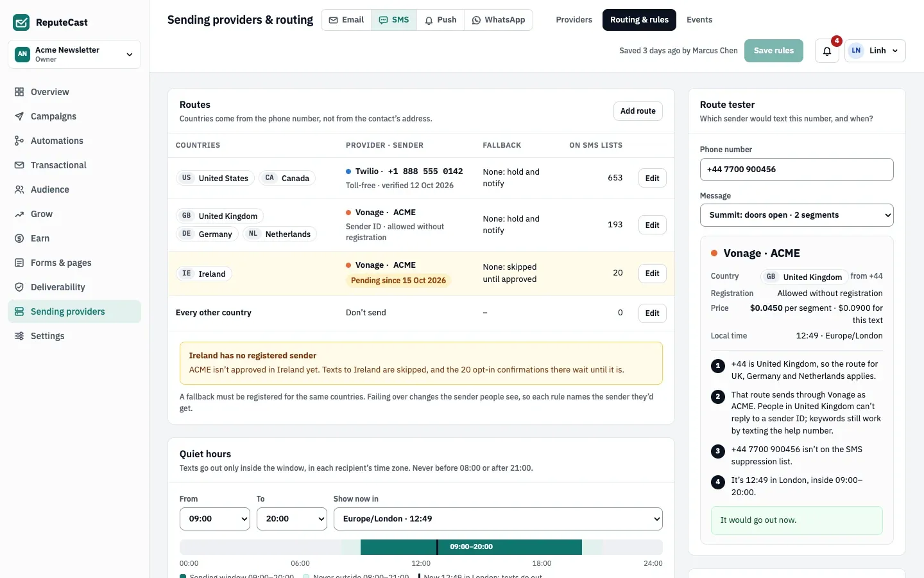
Task: Click the route tester phone number field
Action: (x=797, y=170)
